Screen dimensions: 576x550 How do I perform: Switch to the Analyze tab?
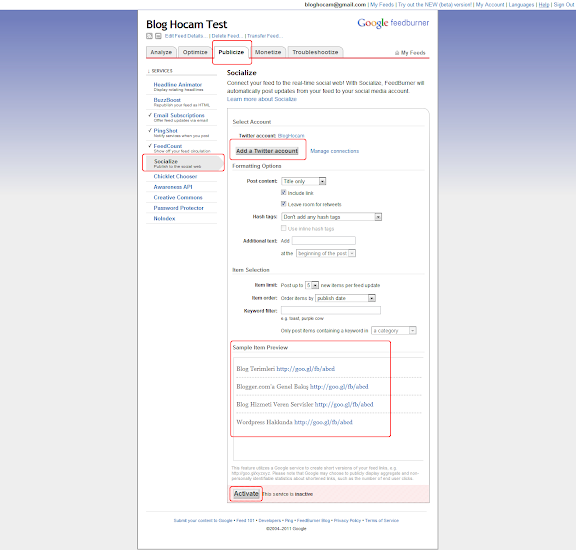[161, 52]
